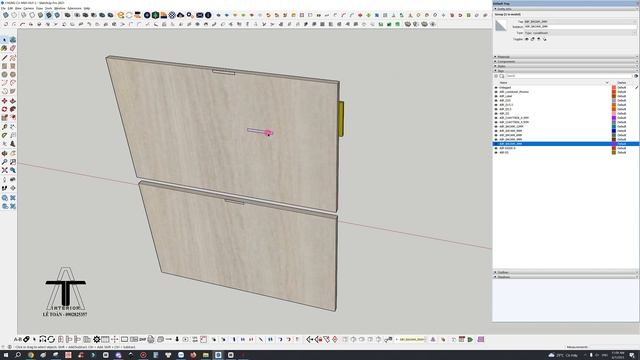Pick the Paint Bucket tool
The height and width of the screenshot is (360, 640).
(x=4, y=48)
